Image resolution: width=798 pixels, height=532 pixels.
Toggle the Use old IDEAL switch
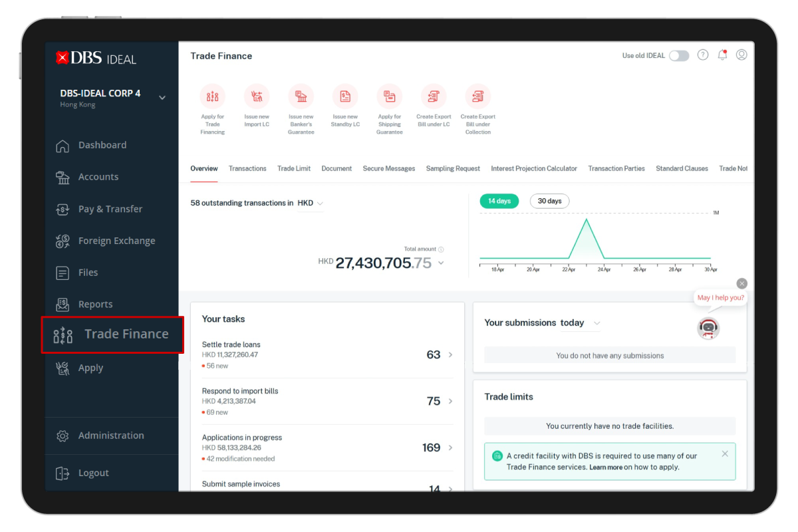(x=679, y=56)
